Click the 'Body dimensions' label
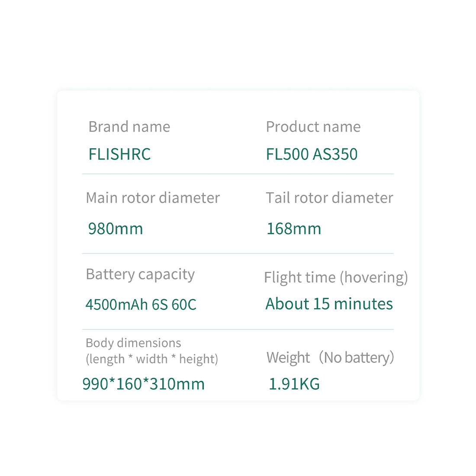 click(x=133, y=343)
